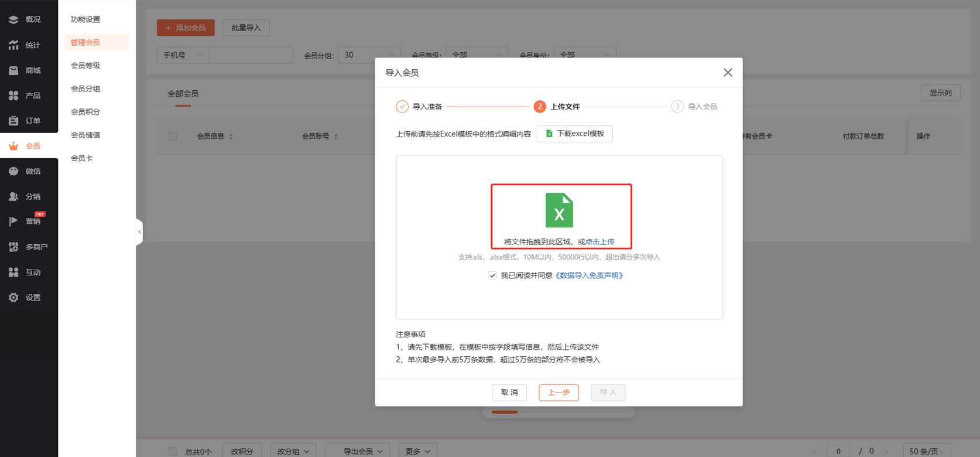This screenshot has height=457, width=980.
Task: Check the 总共0个 checkbox in bottom bar
Action: 173,452
